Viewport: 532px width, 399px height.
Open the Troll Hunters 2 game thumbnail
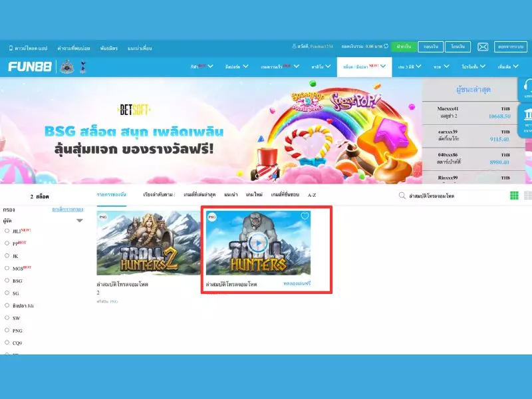click(x=148, y=243)
